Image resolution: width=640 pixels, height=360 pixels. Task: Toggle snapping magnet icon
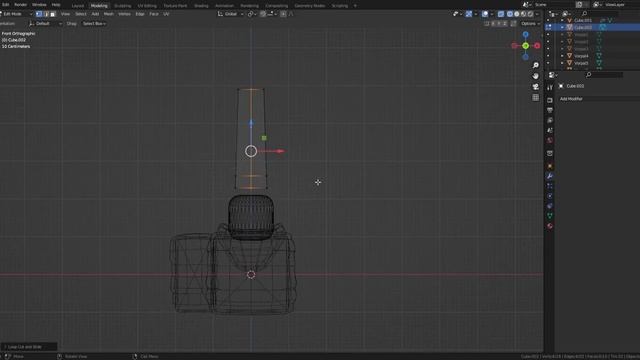pyautogui.click(x=263, y=14)
